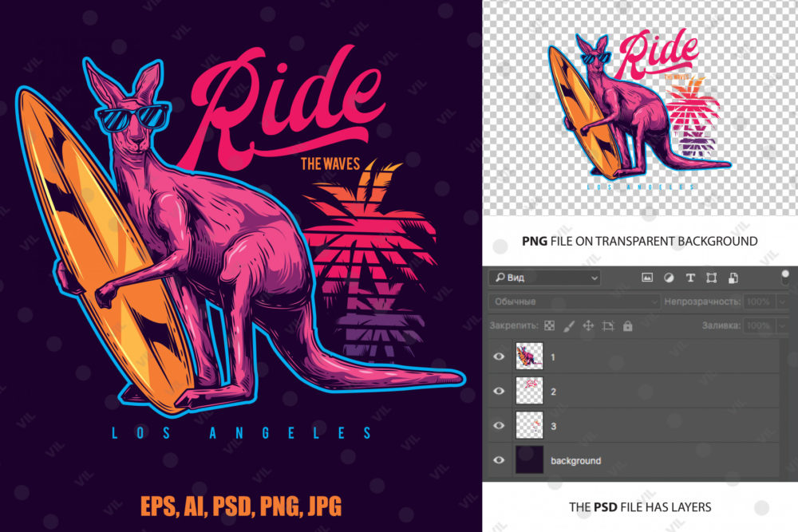Click the layer name "background"
This screenshot has height=532, width=798.
(x=575, y=461)
